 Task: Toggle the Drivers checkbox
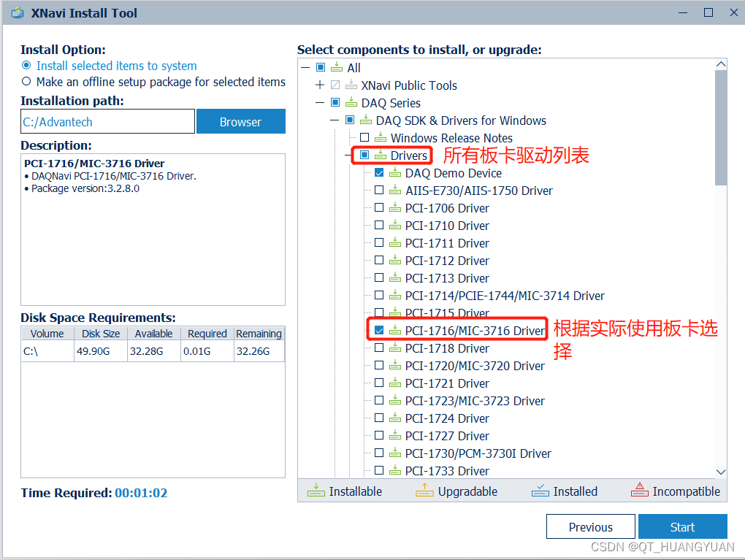click(x=364, y=156)
